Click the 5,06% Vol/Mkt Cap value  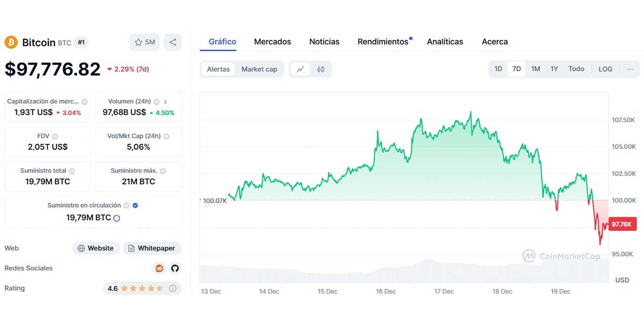138,147
